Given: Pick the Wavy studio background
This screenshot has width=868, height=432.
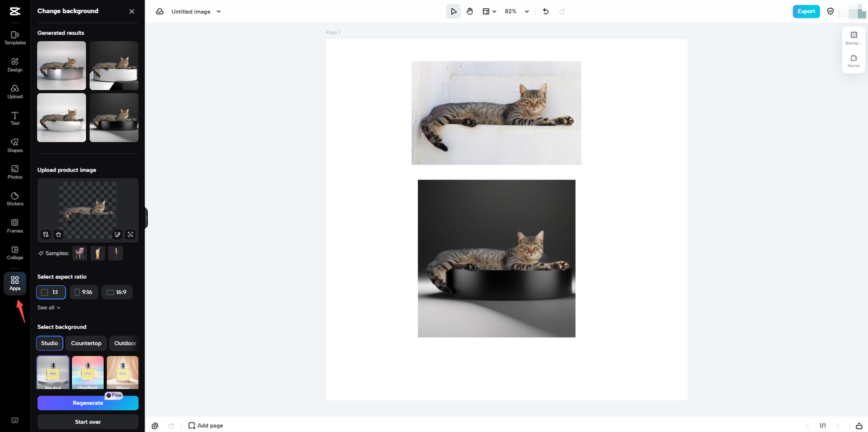Looking at the screenshot, I should click(123, 372).
